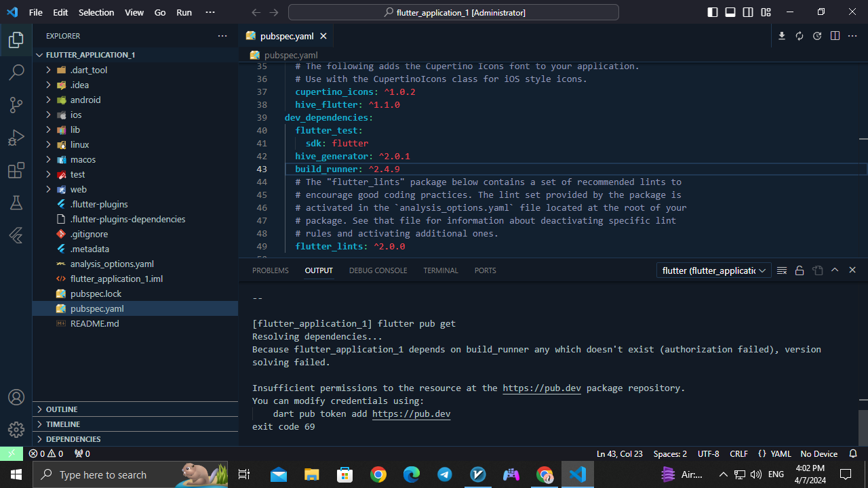Open the Run and Debug view
The image size is (868, 488).
click(x=16, y=138)
